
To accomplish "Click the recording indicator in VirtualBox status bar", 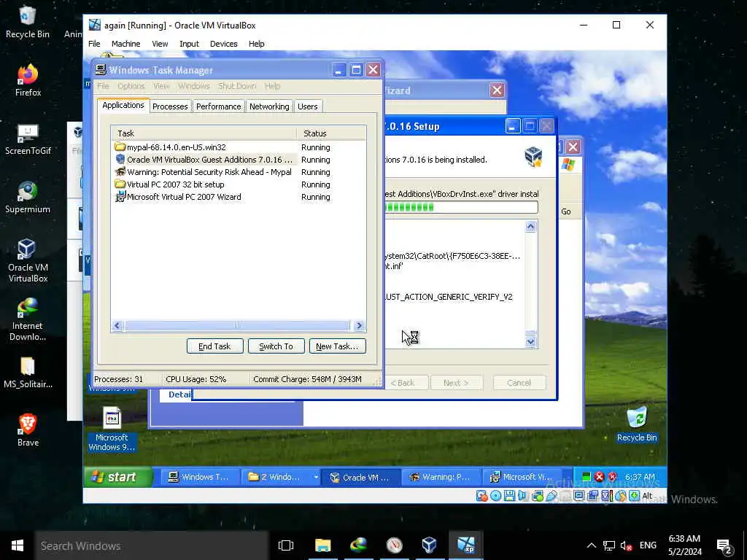I will pyautogui.click(x=592, y=496).
